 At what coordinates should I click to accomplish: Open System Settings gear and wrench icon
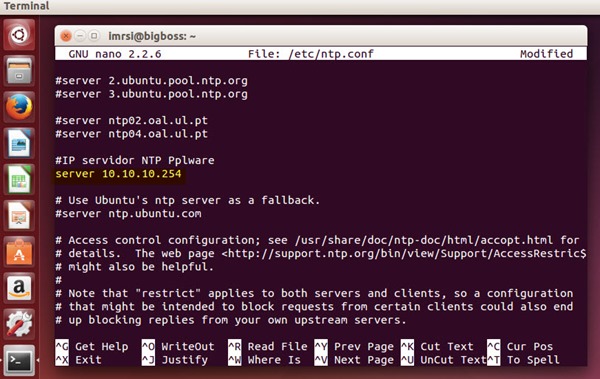click(19, 324)
